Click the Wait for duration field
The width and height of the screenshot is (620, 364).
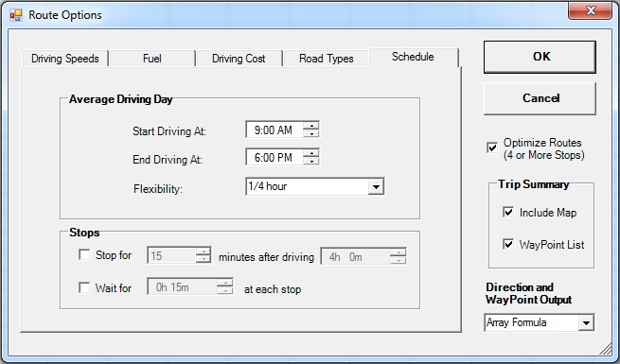point(183,287)
